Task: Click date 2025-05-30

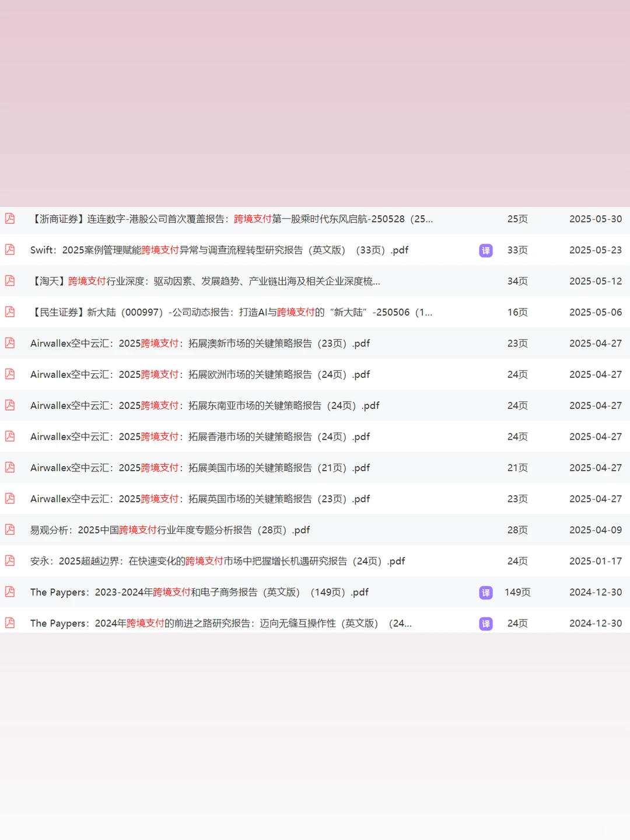Action: 596,219
